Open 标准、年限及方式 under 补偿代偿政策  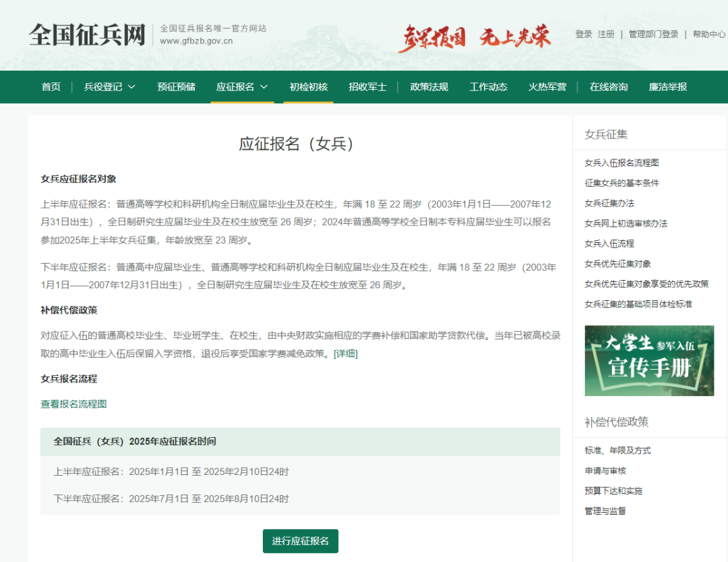[617, 451]
